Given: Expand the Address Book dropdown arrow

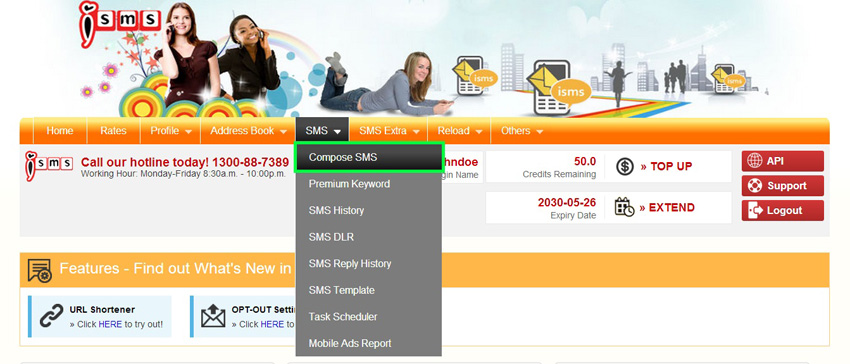Looking at the screenshot, I should 284,131.
